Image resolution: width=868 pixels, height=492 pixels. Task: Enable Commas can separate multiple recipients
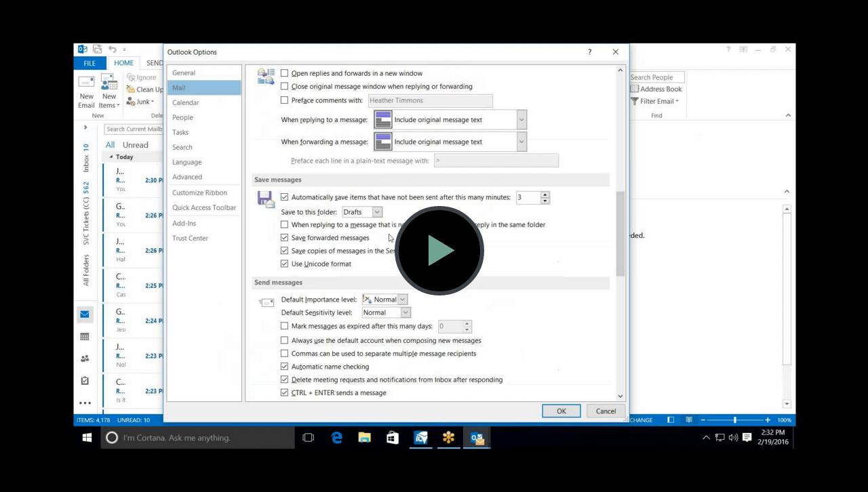(285, 353)
